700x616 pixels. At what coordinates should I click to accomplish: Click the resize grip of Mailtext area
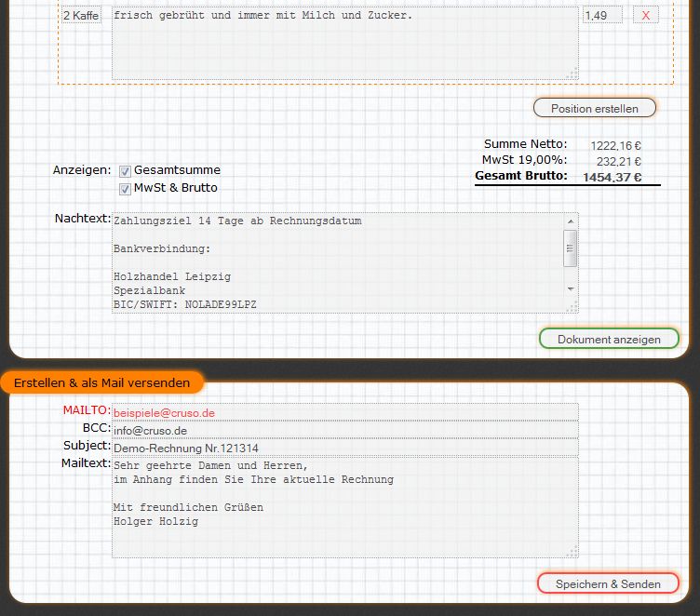572,552
